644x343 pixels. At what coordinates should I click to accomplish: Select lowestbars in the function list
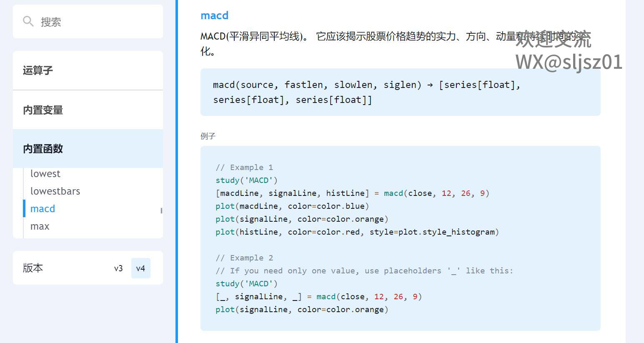coord(55,191)
